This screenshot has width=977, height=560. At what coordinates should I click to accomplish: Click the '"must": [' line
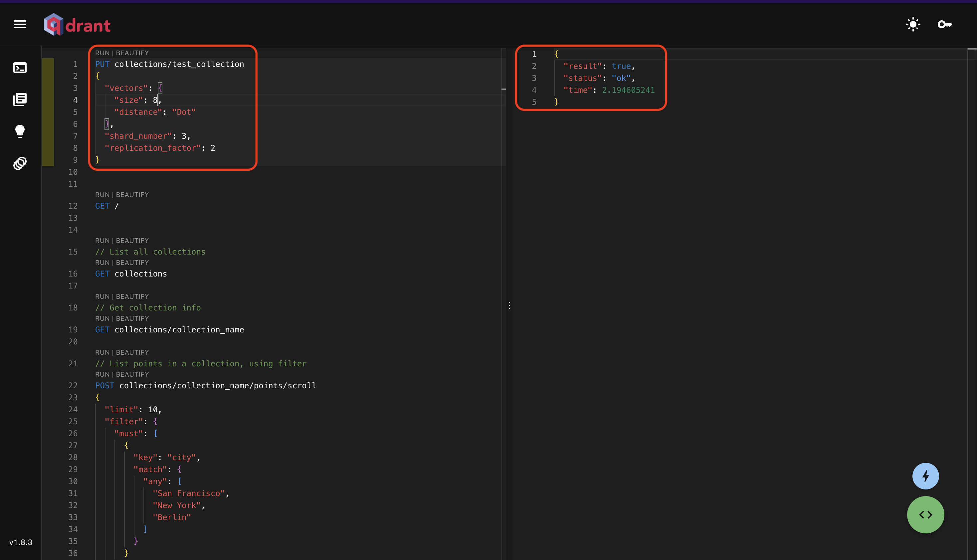point(136,434)
